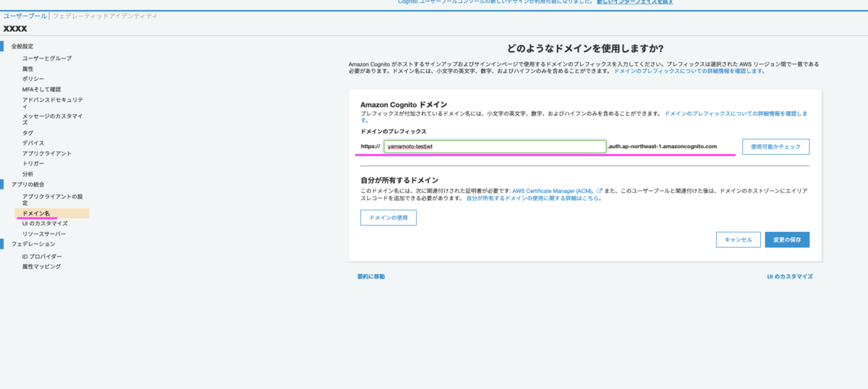This screenshot has height=389, width=868.
Task: Open 属性マッピング page
Action: click(x=41, y=267)
